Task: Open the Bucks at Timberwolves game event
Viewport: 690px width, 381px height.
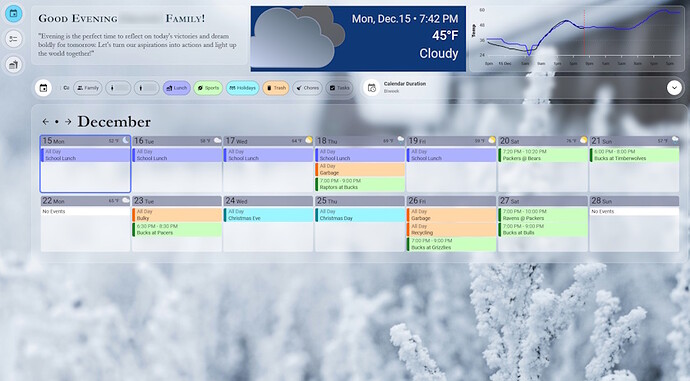Action: tap(635, 155)
